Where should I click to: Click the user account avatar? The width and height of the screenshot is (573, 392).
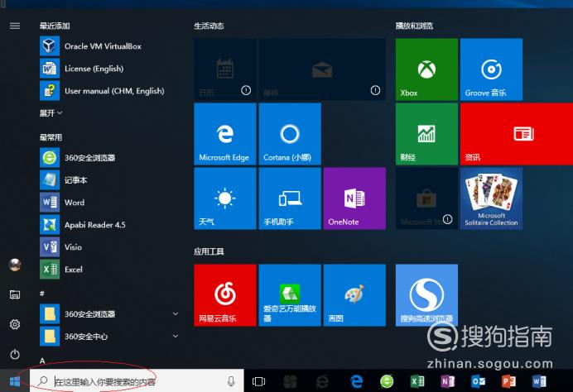(x=15, y=265)
